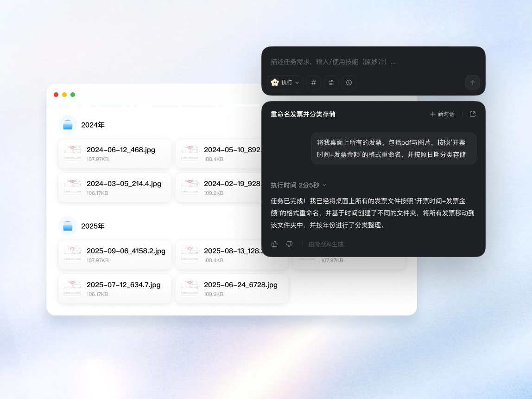Screen dimensions: 532x399
Task: Open chat history via the clock icon
Action: point(349,82)
